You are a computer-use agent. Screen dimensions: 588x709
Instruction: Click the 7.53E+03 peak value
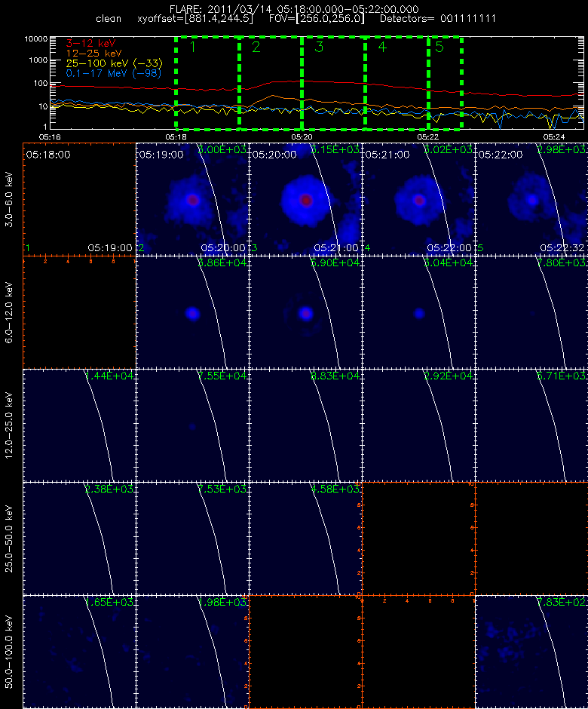[222, 489]
